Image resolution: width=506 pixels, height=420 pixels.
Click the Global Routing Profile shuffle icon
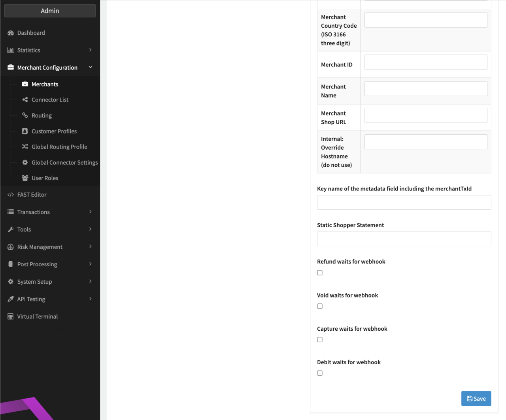click(x=25, y=147)
